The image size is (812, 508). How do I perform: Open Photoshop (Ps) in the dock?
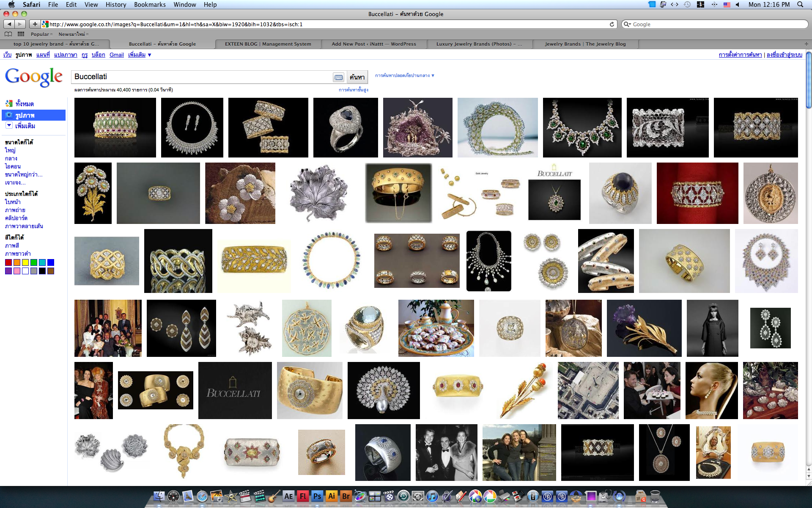(x=317, y=496)
